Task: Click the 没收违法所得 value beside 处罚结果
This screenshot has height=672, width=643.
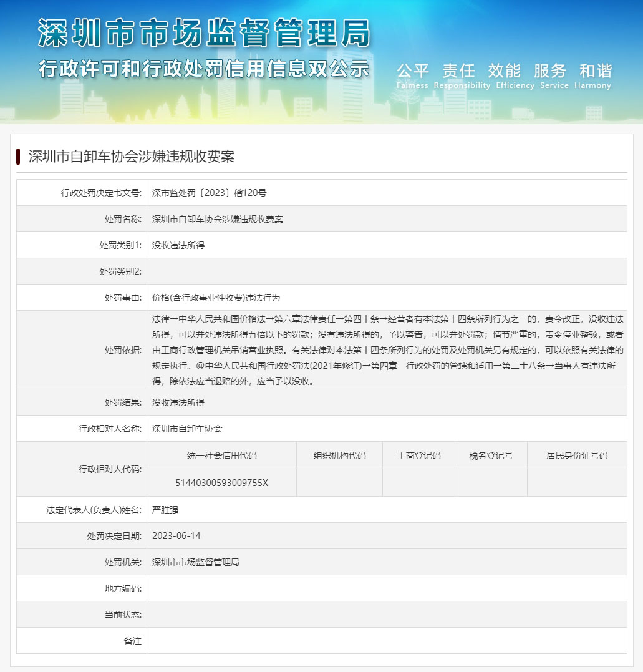Action: coord(178,402)
